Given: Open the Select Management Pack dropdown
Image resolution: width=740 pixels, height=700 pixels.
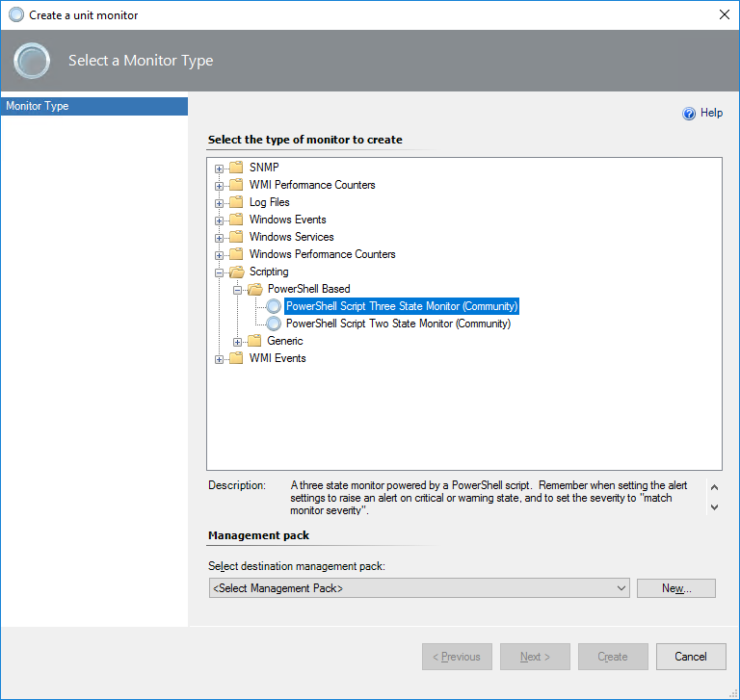Looking at the screenshot, I should point(419,588).
